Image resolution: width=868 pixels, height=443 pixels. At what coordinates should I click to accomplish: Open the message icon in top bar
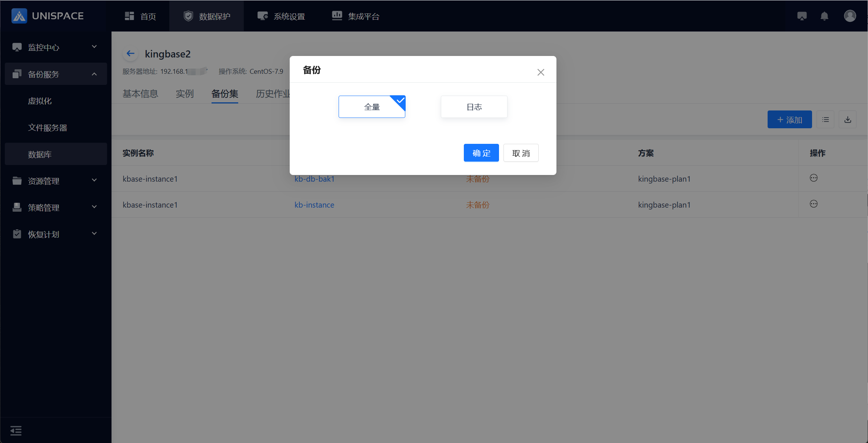pos(802,16)
